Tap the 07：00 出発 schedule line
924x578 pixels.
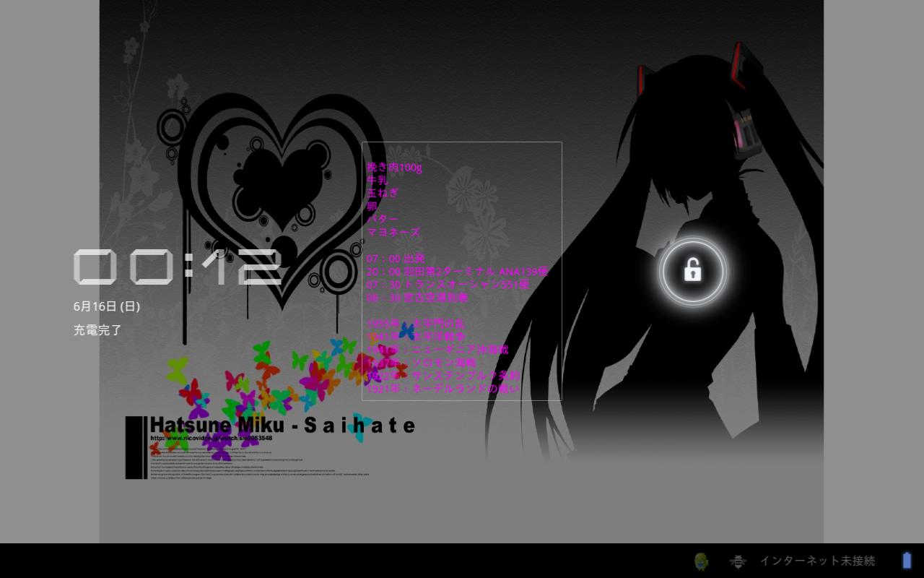coord(396,259)
